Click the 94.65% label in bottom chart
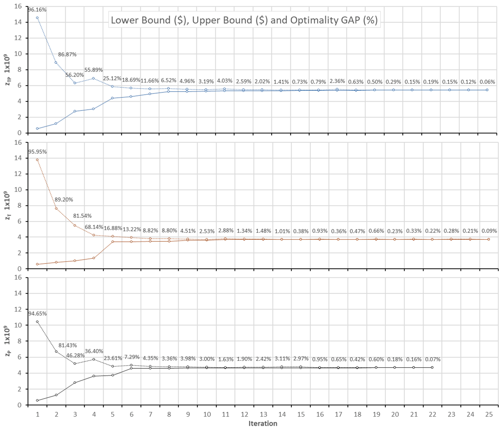The height and width of the screenshot is (430, 504). [x=37, y=314]
